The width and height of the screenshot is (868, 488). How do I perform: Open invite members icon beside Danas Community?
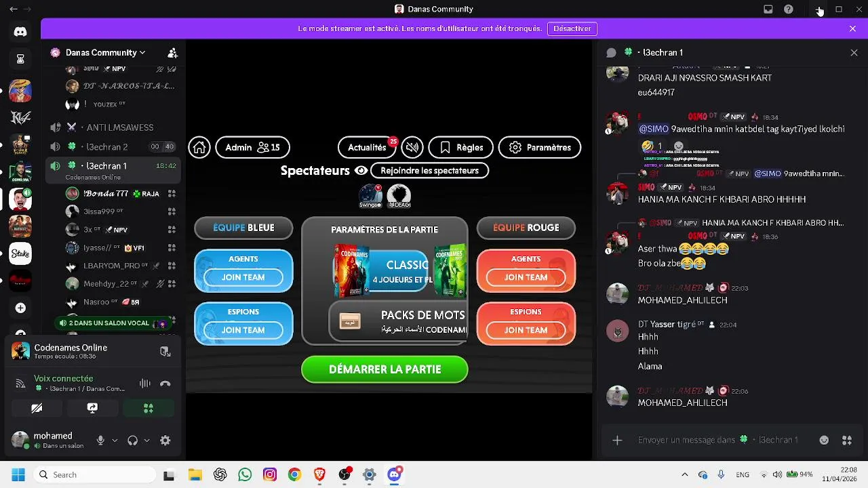click(173, 53)
